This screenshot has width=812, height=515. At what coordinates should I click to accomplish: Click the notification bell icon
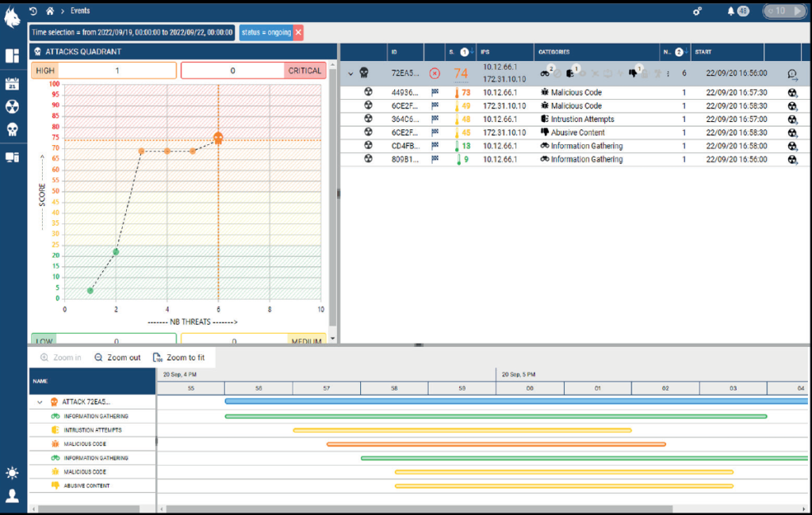(731, 11)
